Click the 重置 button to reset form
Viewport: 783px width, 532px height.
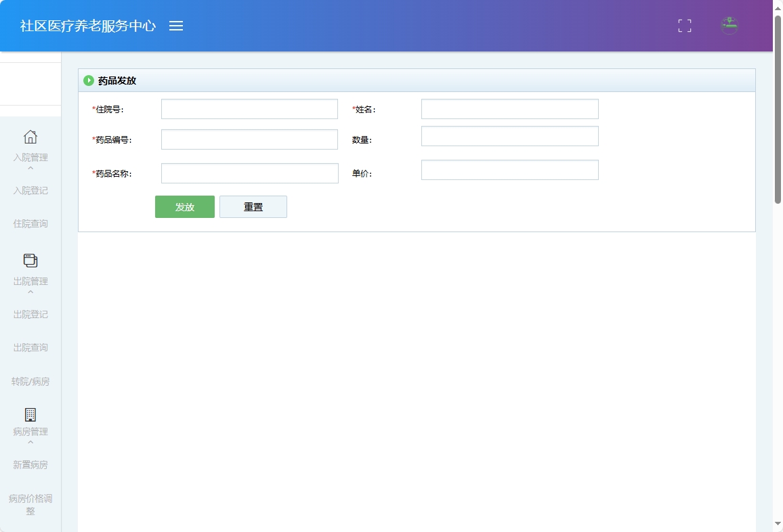pos(253,206)
